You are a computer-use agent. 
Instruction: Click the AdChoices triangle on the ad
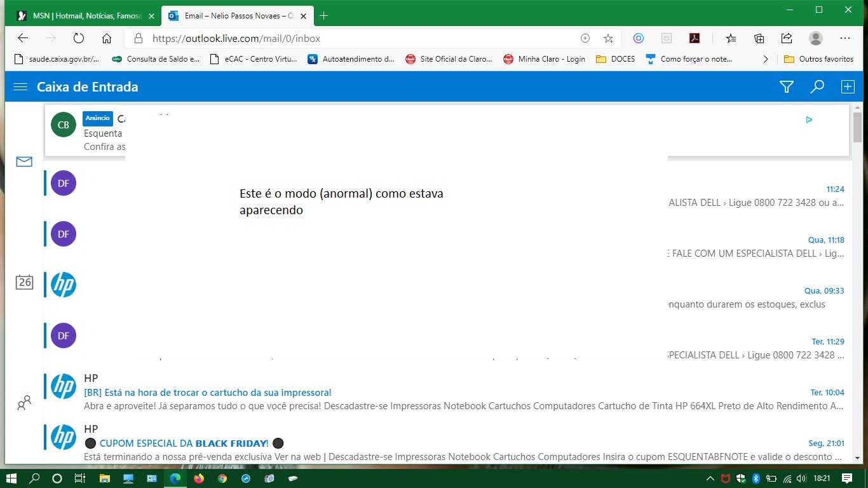coord(809,119)
